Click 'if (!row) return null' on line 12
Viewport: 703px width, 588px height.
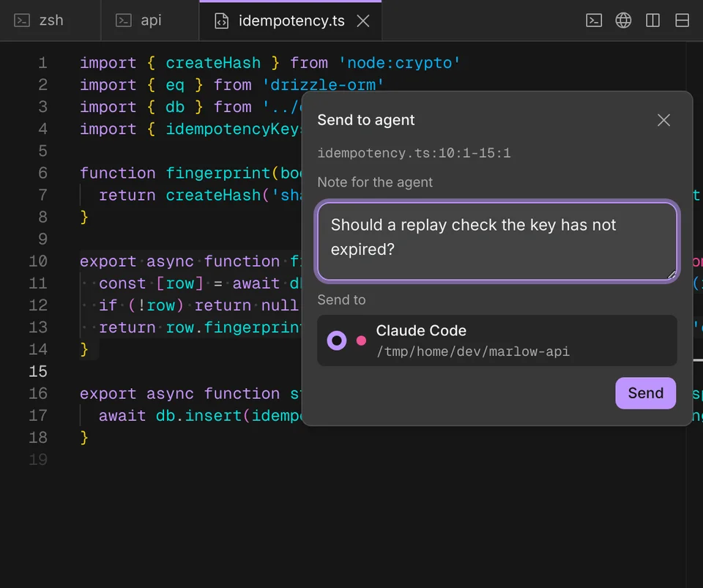[x=198, y=305]
